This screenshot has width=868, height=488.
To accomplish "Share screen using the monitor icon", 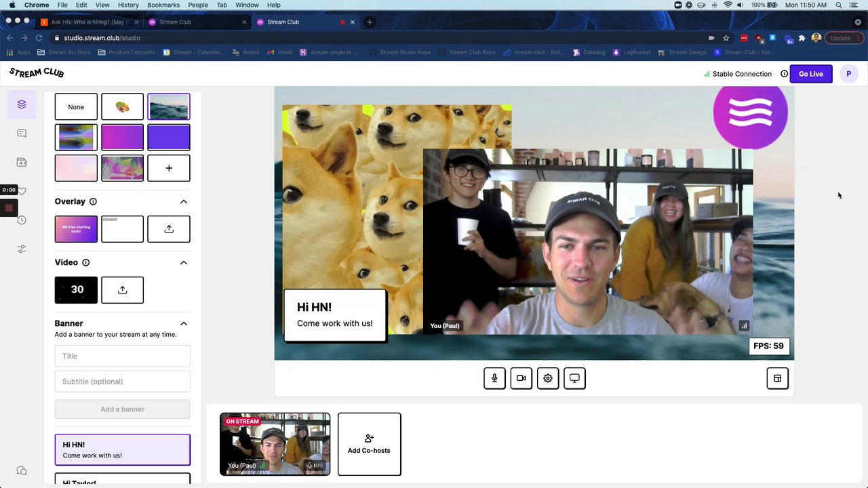I will 574,378.
